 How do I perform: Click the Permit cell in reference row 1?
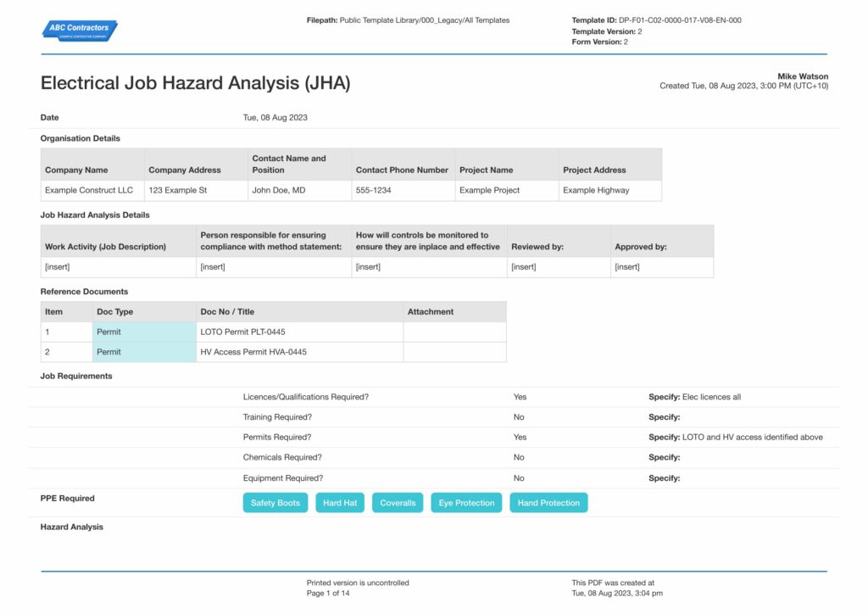tap(144, 332)
